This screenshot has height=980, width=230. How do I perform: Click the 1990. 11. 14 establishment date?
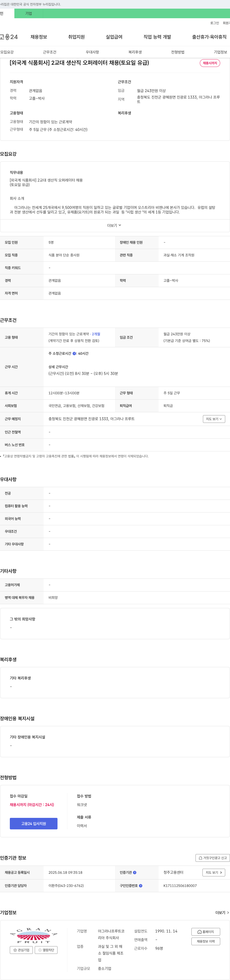[x=166, y=931]
